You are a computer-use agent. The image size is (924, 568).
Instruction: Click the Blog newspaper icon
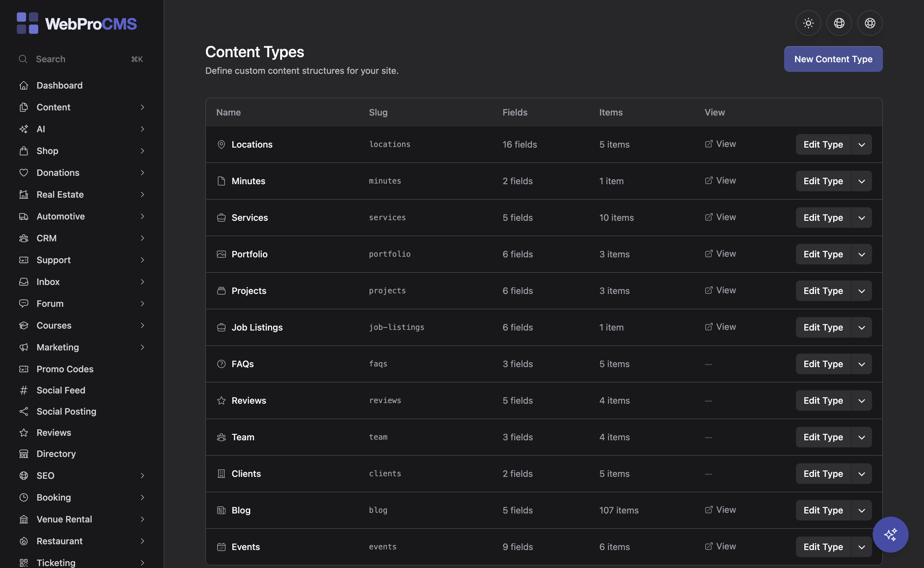221,510
